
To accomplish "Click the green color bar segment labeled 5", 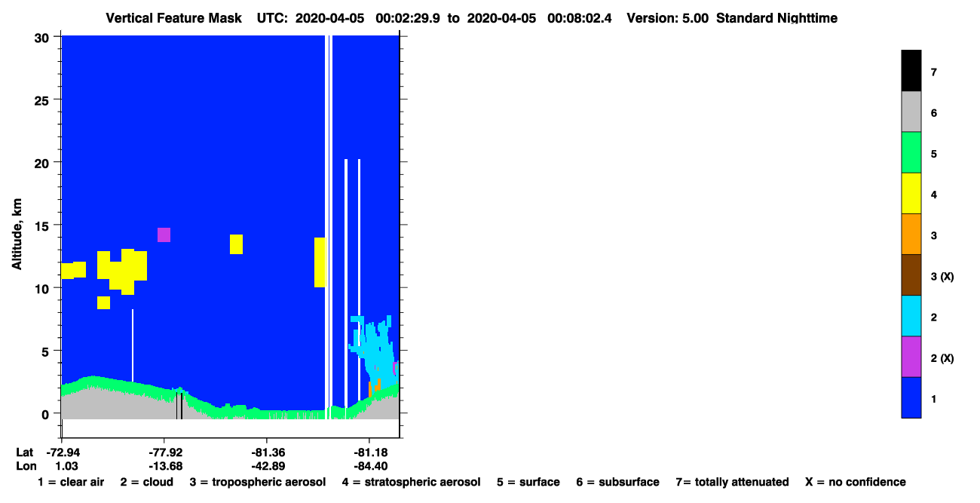I will pyautogui.click(x=911, y=152).
